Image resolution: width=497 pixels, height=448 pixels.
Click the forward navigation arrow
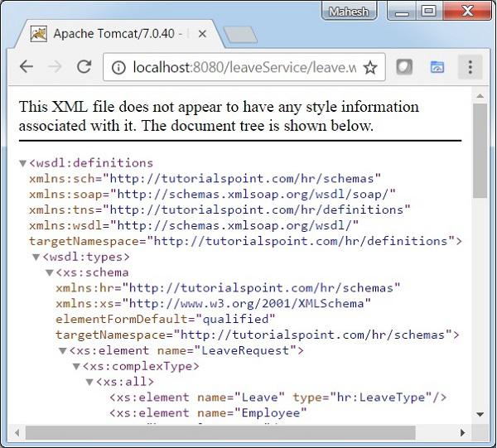[x=55, y=66]
